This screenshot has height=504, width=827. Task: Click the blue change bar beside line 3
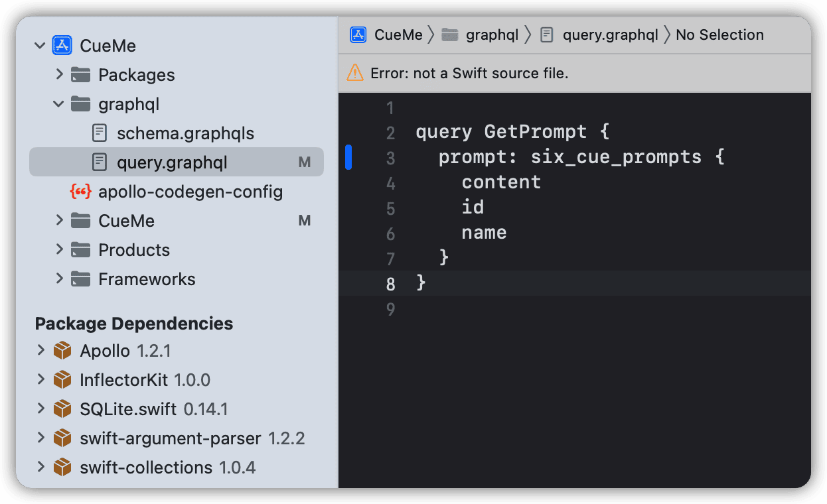coord(348,157)
